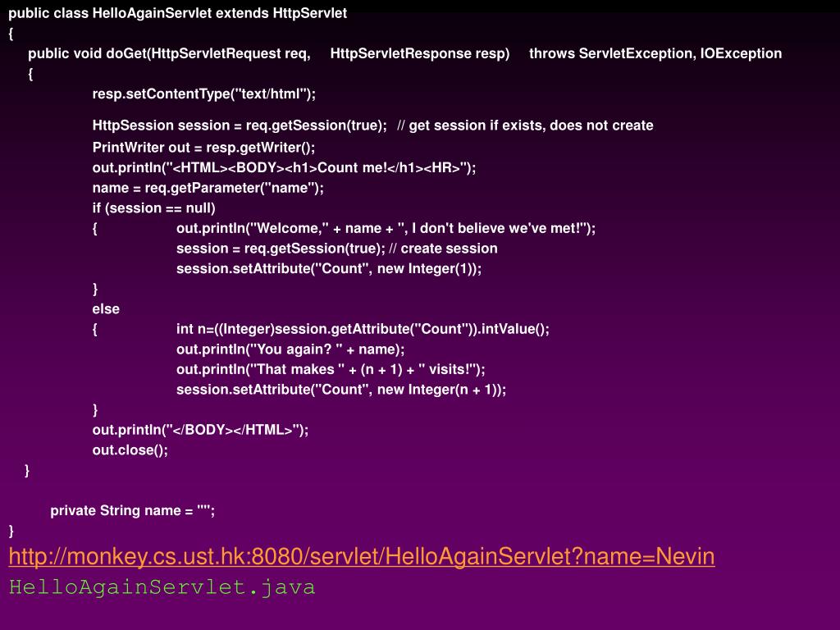The width and height of the screenshot is (840, 630).
Task: Click the 'That makes' visits println line
Action: coord(331,370)
